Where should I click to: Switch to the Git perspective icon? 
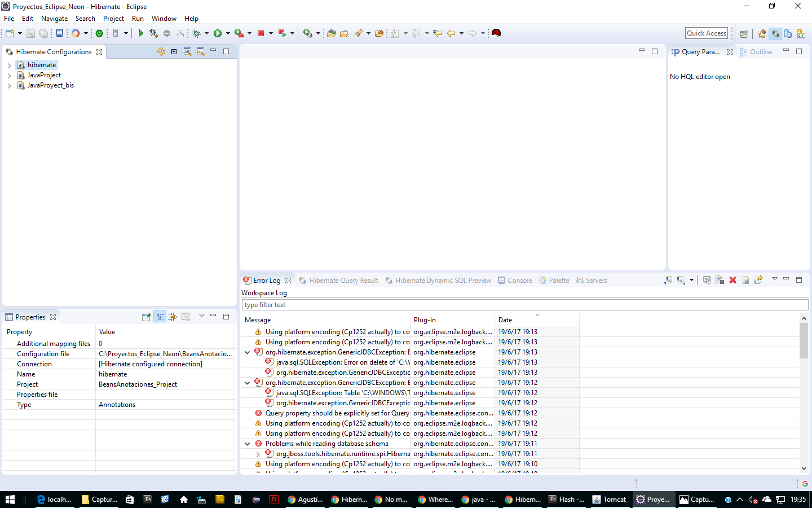coord(801,33)
